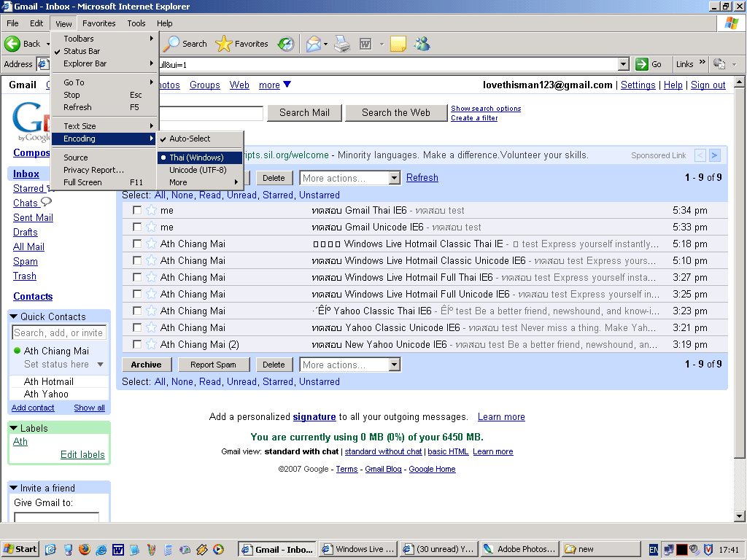Open the Set status here dropdown
This screenshot has width=747, height=560.
(x=100, y=365)
